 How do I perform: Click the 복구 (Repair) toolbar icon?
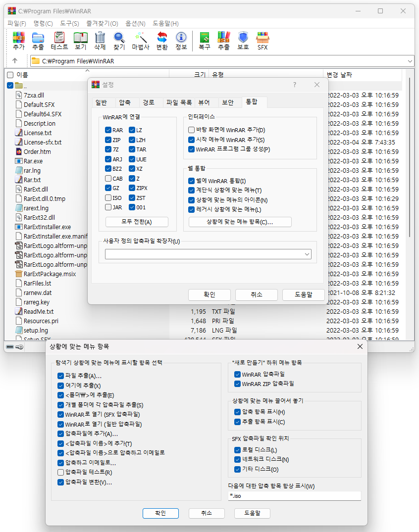point(205,41)
